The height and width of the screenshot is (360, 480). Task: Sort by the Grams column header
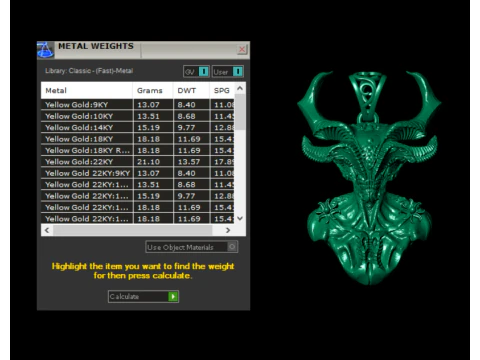[153, 90]
